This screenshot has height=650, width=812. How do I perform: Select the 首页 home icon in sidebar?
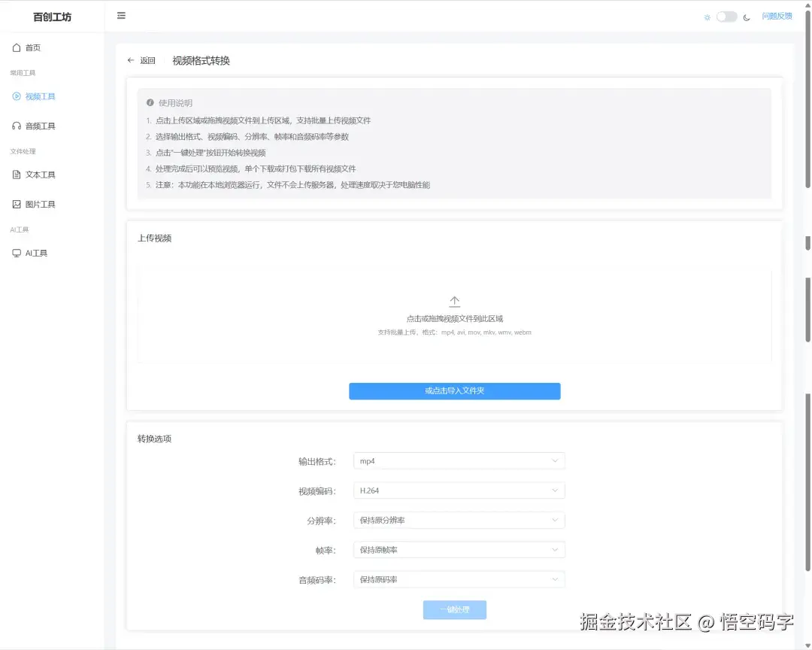coord(18,47)
